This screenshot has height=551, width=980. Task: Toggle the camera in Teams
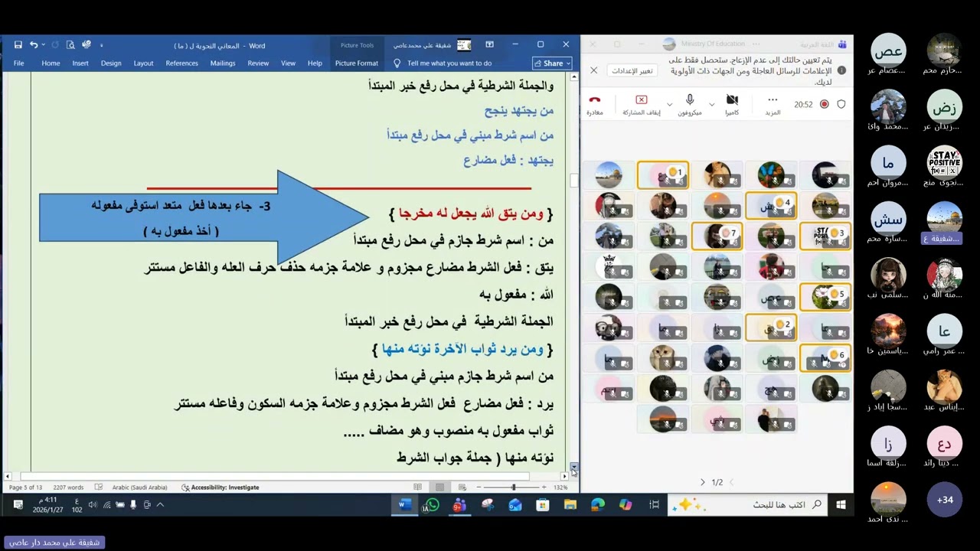click(732, 105)
